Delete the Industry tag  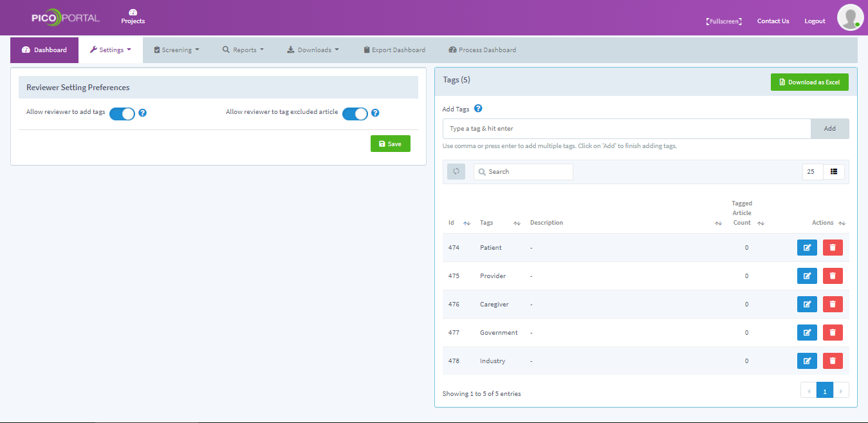pos(833,361)
